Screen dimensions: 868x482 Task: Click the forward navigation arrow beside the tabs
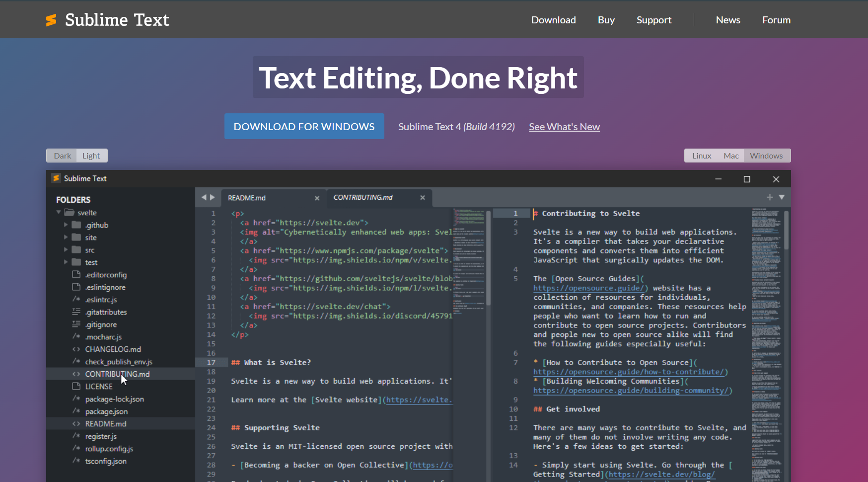point(213,197)
